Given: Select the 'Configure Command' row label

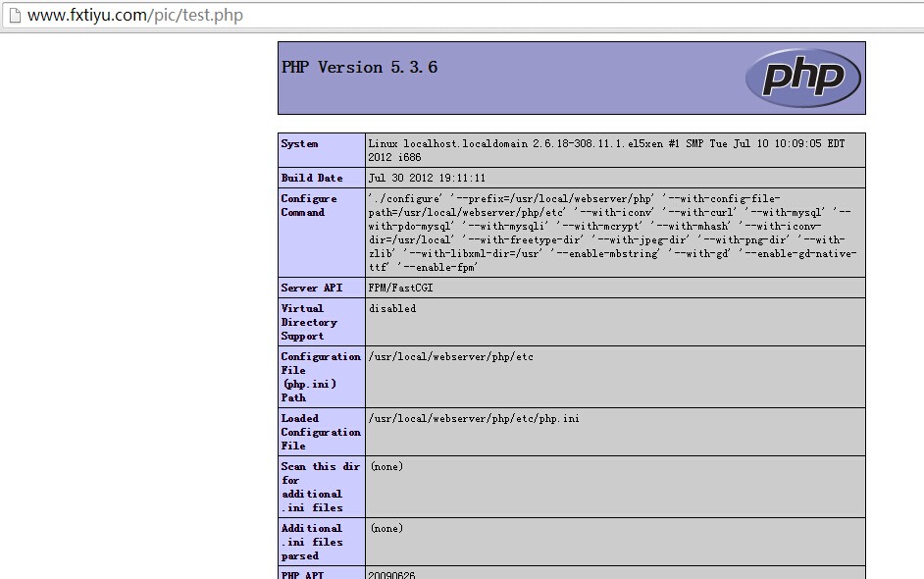Looking at the screenshot, I should 309,205.
